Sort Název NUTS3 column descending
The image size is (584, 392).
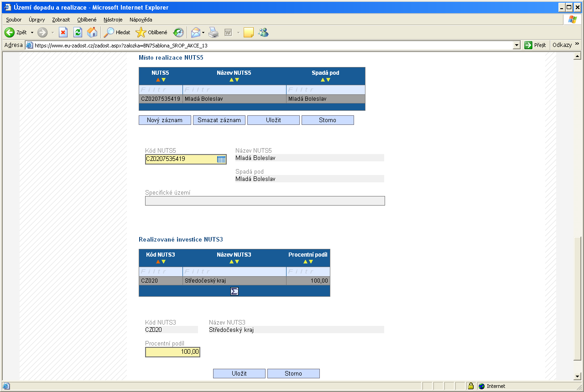(x=237, y=262)
